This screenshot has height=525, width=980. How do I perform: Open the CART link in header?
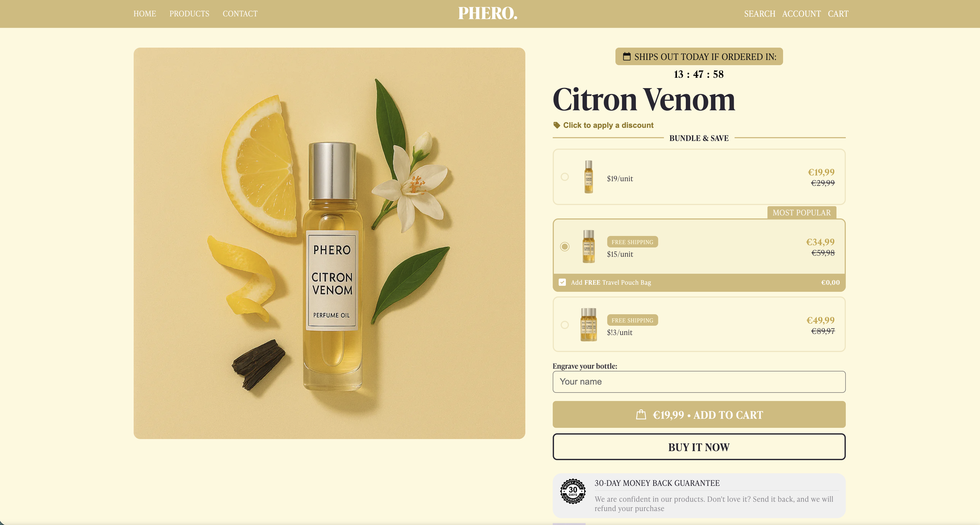[x=838, y=14]
